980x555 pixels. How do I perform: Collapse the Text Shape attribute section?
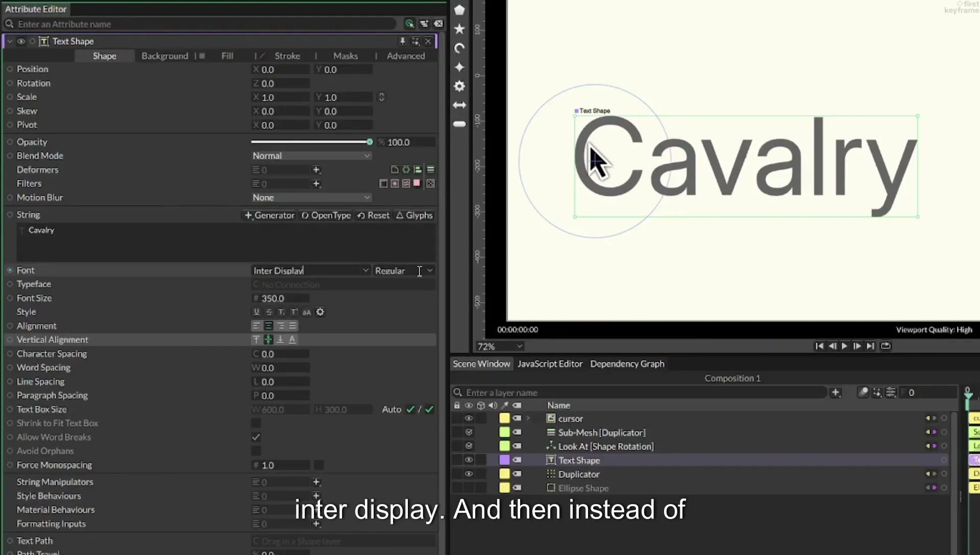pos(10,41)
